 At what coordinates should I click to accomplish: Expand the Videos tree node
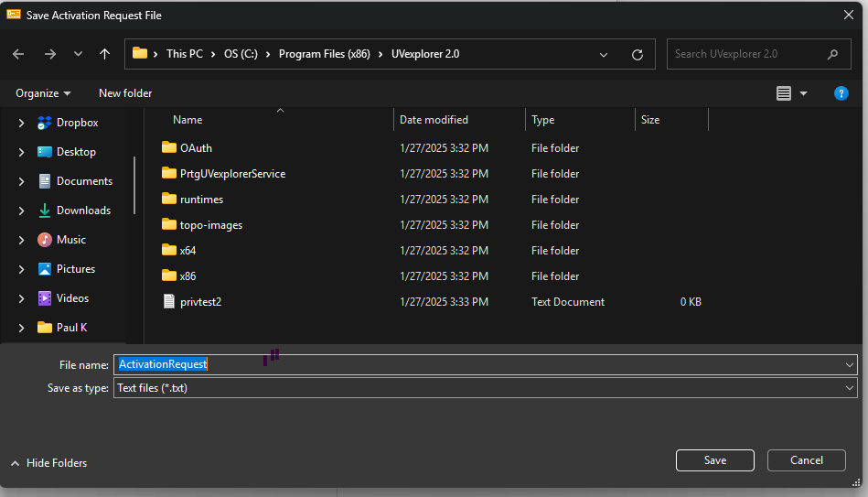click(21, 298)
